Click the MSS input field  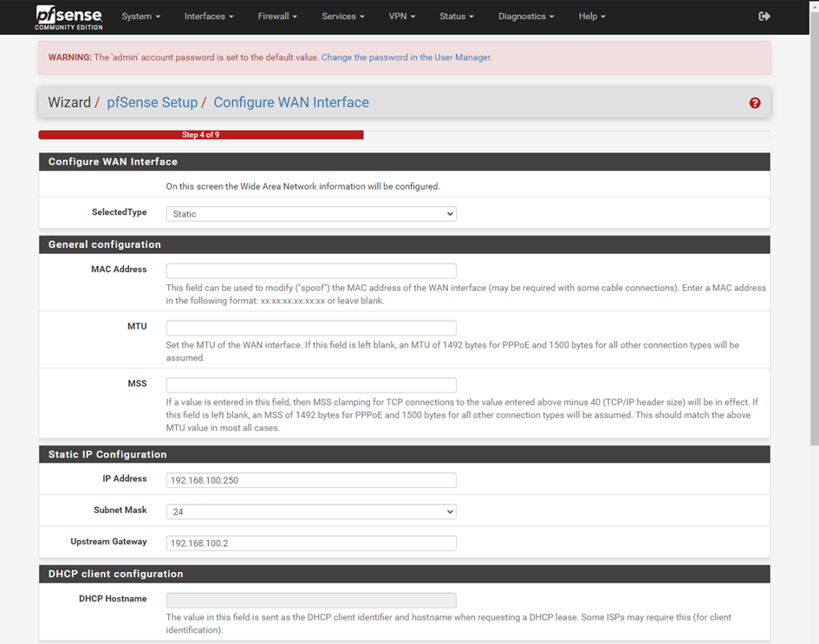pyautogui.click(x=311, y=385)
